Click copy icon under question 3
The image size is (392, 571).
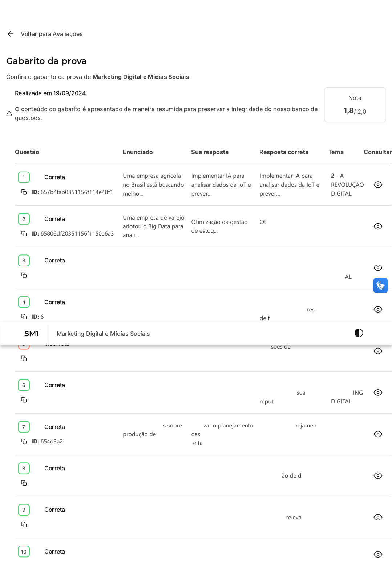(24, 275)
